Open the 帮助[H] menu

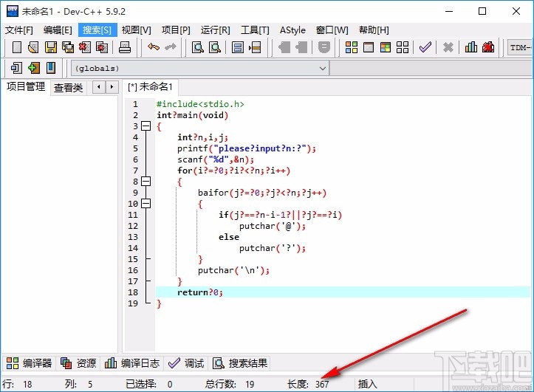click(374, 30)
